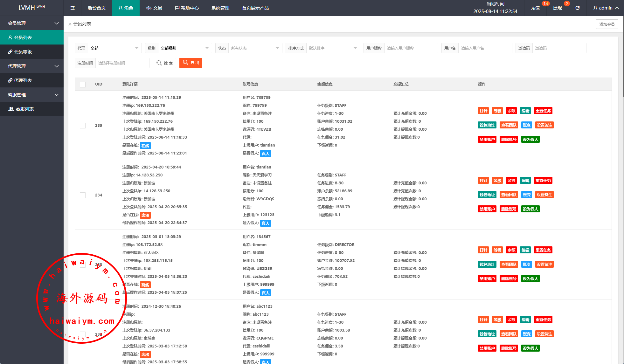
Task: Click the 添加会员 button
Action: pyautogui.click(x=607, y=24)
